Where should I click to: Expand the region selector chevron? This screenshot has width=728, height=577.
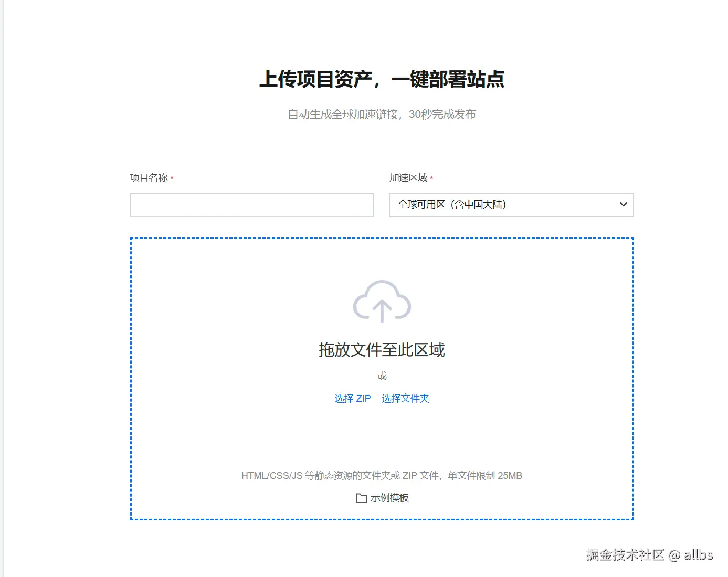click(623, 205)
